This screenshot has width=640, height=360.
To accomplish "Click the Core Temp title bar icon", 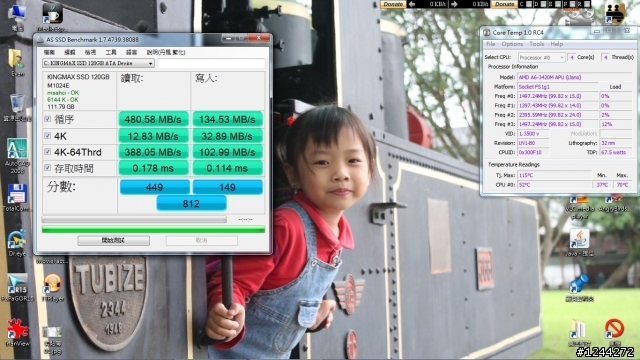I will [487, 32].
